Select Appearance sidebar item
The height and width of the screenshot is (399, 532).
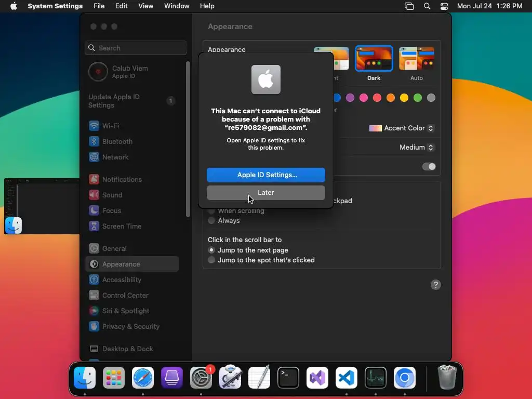tap(131, 264)
